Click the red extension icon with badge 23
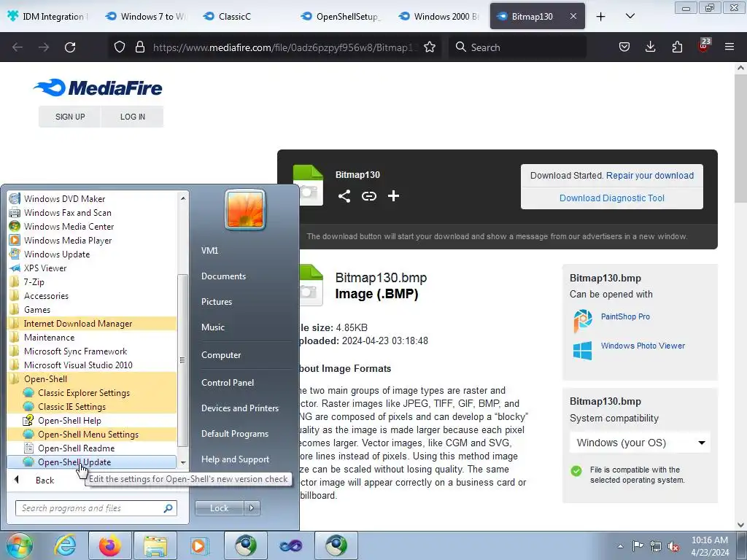 point(704,46)
